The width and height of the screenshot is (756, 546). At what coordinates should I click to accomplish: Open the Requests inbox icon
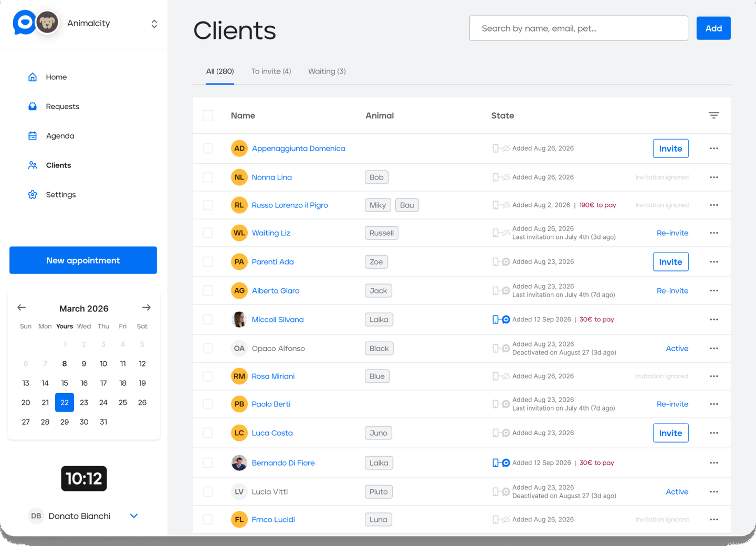coord(33,107)
